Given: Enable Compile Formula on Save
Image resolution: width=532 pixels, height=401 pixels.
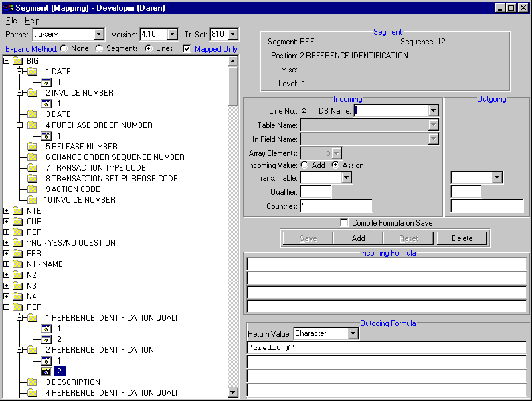Looking at the screenshot, I should click(x=345, y=223).
